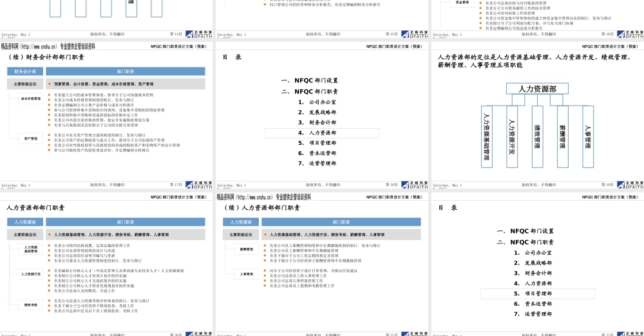This screenshot has width=644, height=336.
Task: Click the vertical 人事管理 box in the org chart
Action: tap(588, 137)
